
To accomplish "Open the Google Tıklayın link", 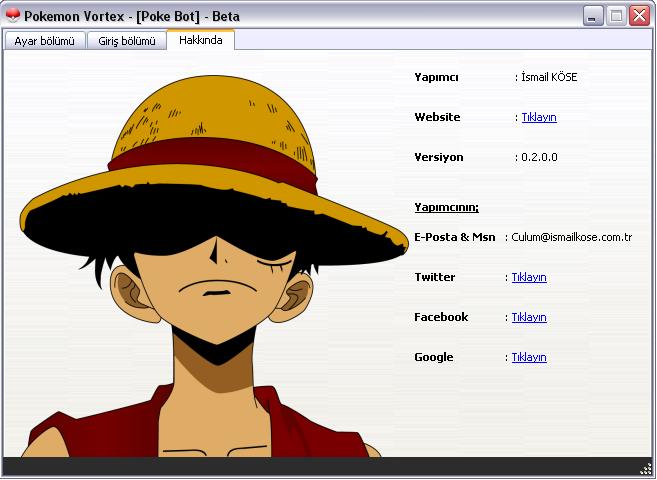I will coord(529,357).
